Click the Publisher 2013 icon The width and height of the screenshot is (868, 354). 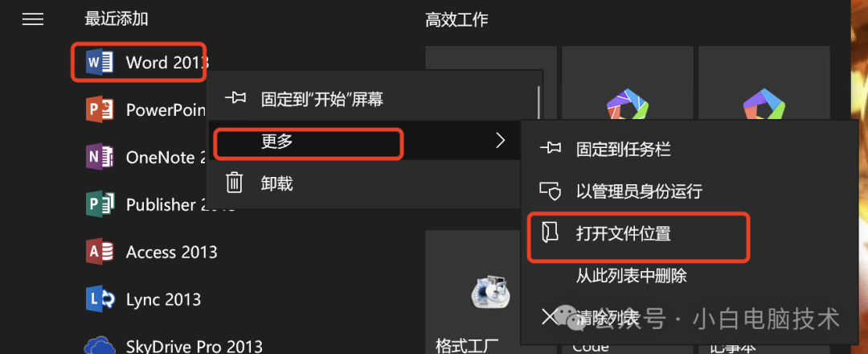pyautogui.click(x=100, y=204)
